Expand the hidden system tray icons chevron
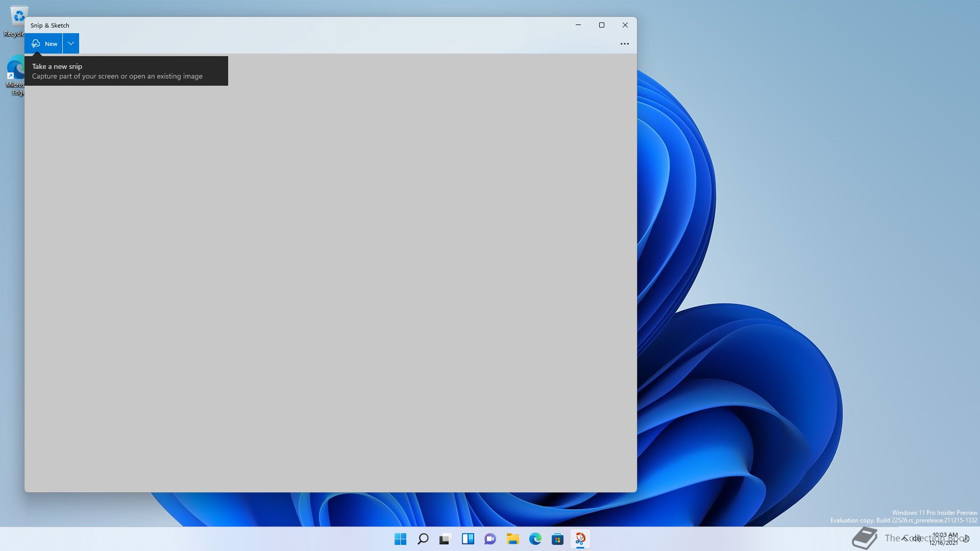This screenshot has height=551, width=980. point(904,538)
